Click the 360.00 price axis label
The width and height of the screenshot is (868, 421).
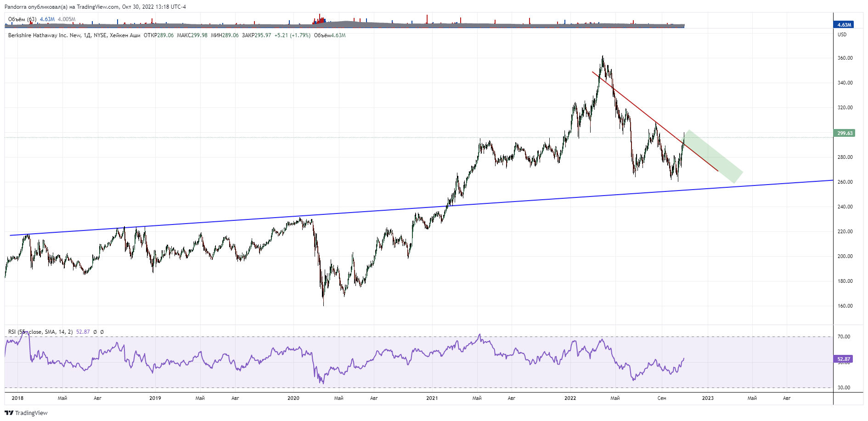(x=845, y=58)
